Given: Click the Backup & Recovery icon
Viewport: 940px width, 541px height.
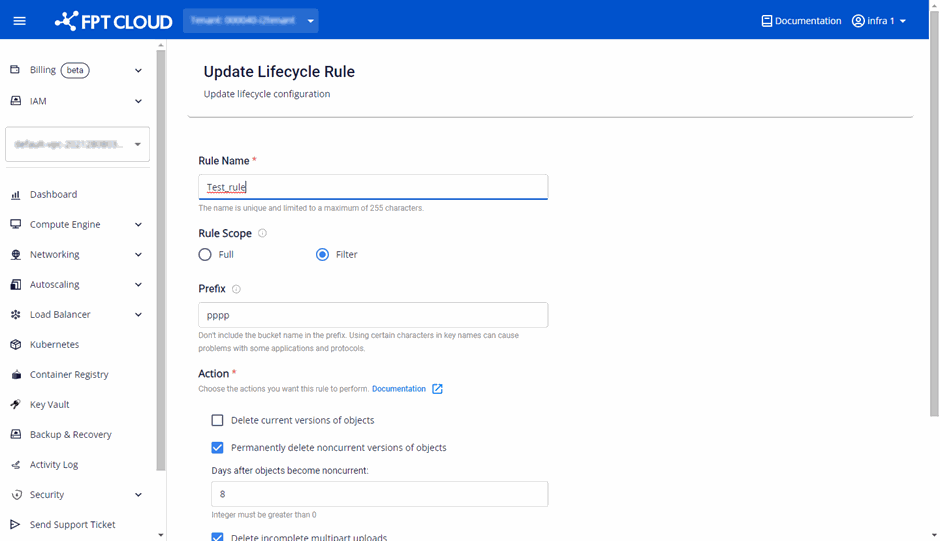Looking at the screenshot, I should (16, 434).
